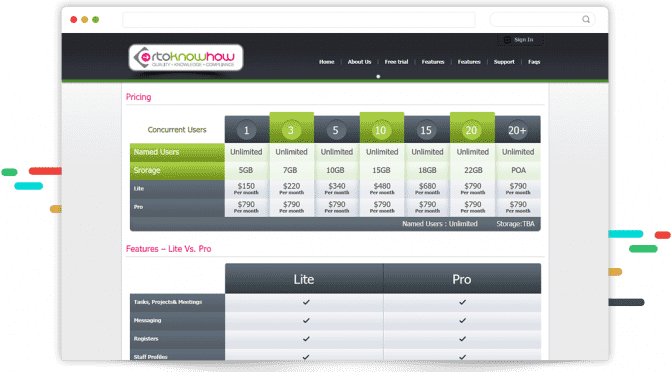This screenshot has height=372, width=672.
Task: Click the browser search field
Action: pyautogui.click(x=542, y=19)
